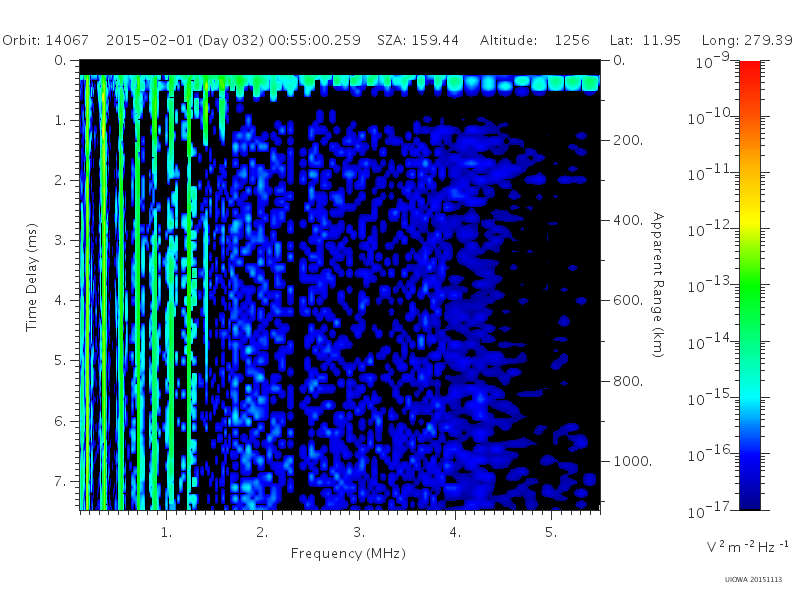This screenshot has height=600, width=800.
Task: Click the 10⁻¹⁵ color scale label
Action: pos(711,398)
